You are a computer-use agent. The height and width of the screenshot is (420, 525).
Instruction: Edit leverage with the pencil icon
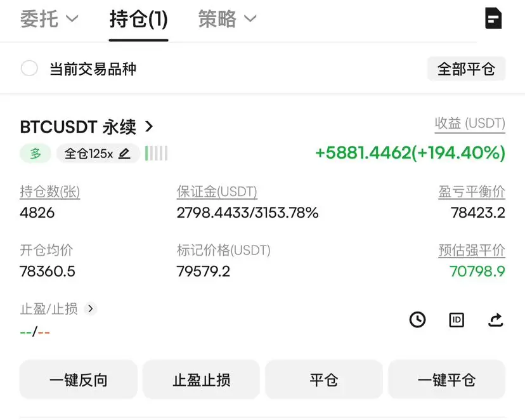tap(124, 154)
